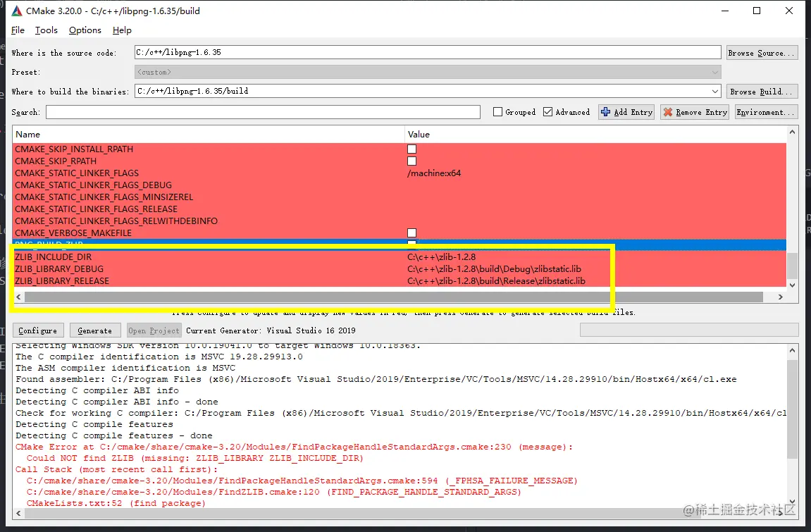
Task: Open the Preset custom dropdown
Action: (x=428, y=72)
